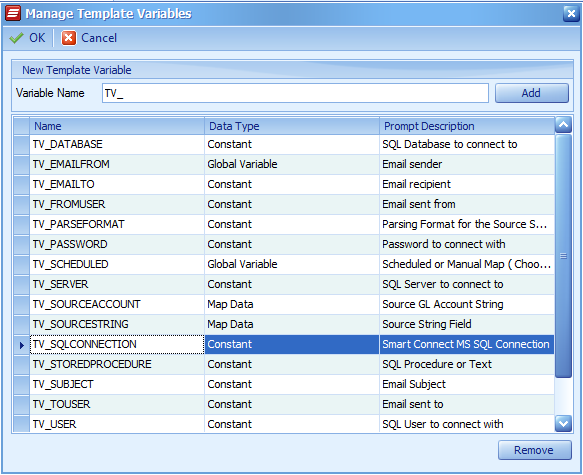Select Data Type cell of TV_SCHEDULED
Screen dimensions: 583x475
(x=292, y=264)
